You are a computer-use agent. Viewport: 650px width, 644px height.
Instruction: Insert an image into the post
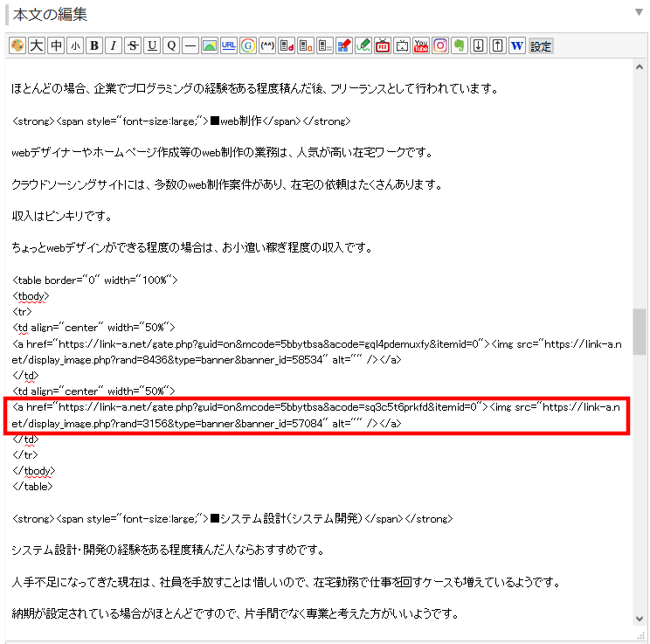(210, 45)
